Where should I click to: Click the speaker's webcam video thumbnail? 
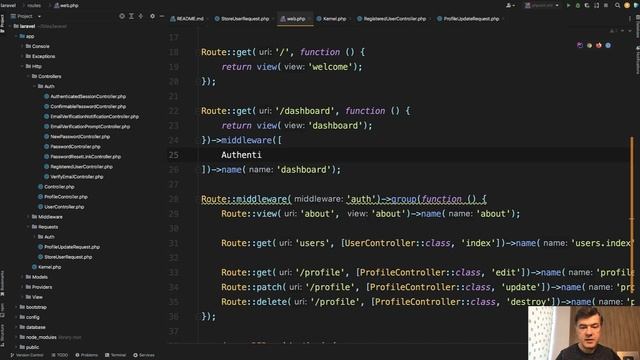coord(584,333)
